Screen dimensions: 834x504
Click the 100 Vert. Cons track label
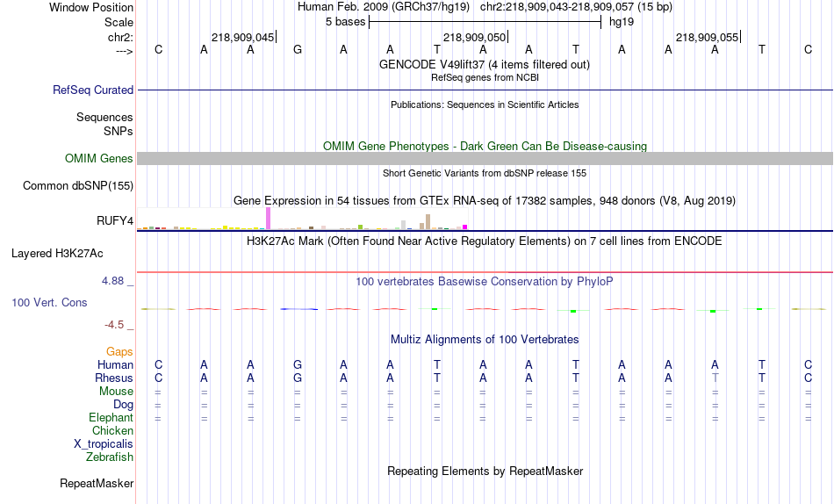(49, 302)
